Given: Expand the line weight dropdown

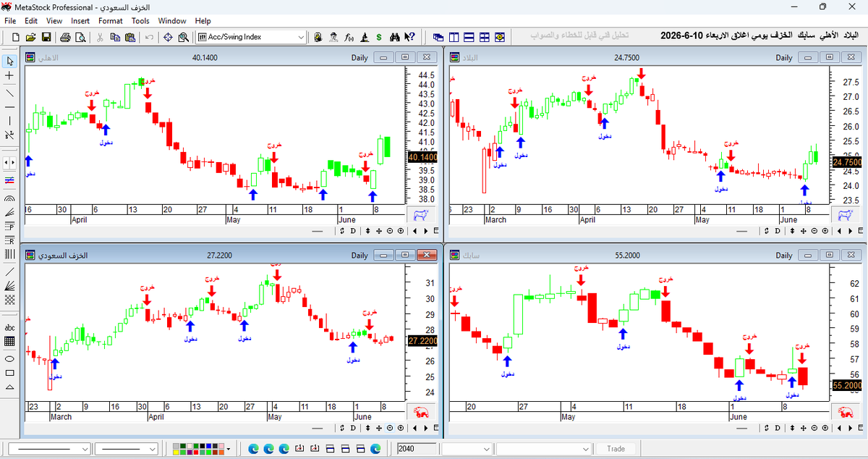Looking at the screenshot, I should pos(152,449).
